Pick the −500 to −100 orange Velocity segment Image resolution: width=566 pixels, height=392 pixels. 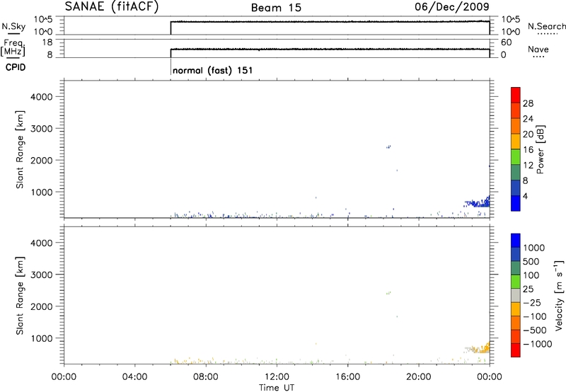(516, 323)
